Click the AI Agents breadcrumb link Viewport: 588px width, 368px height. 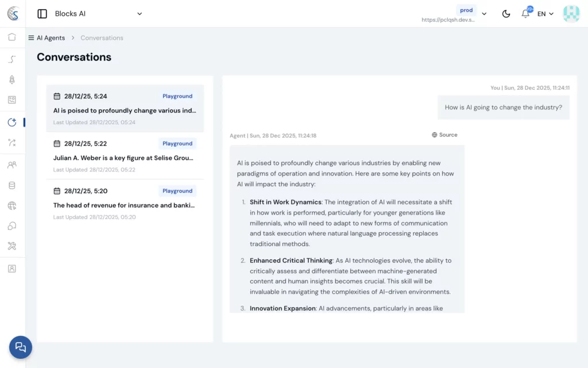51,38
